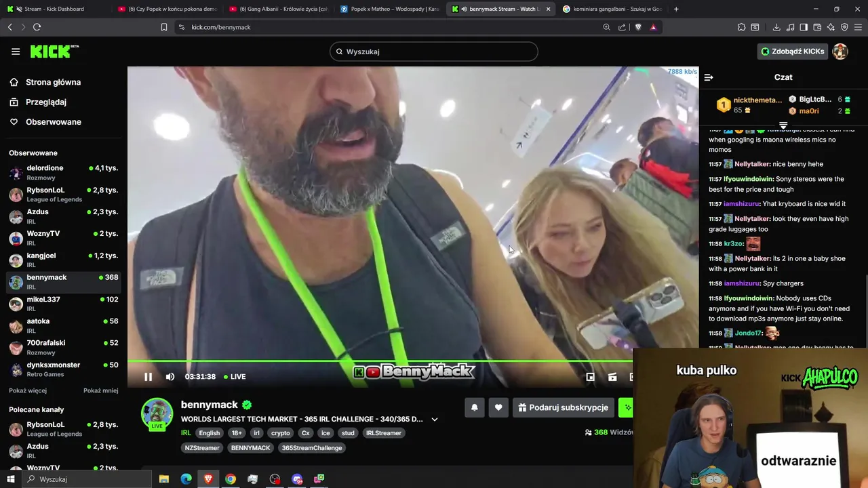
Task: Toggle bennymack notification bell
Action: [475, 407]
